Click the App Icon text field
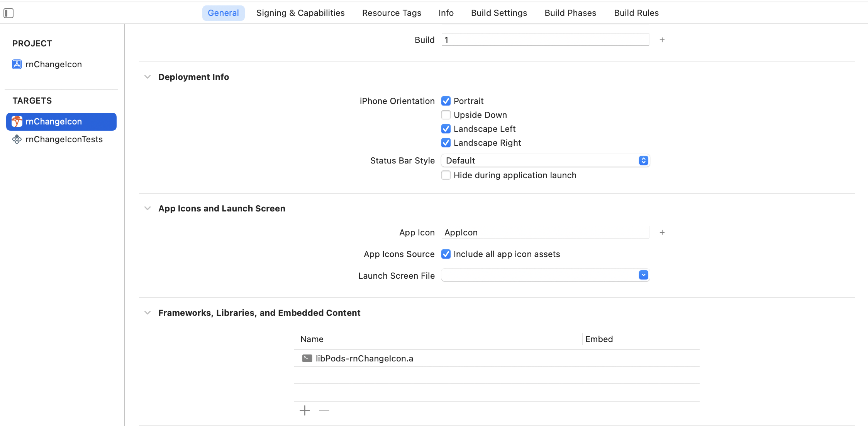 (545, 232)
